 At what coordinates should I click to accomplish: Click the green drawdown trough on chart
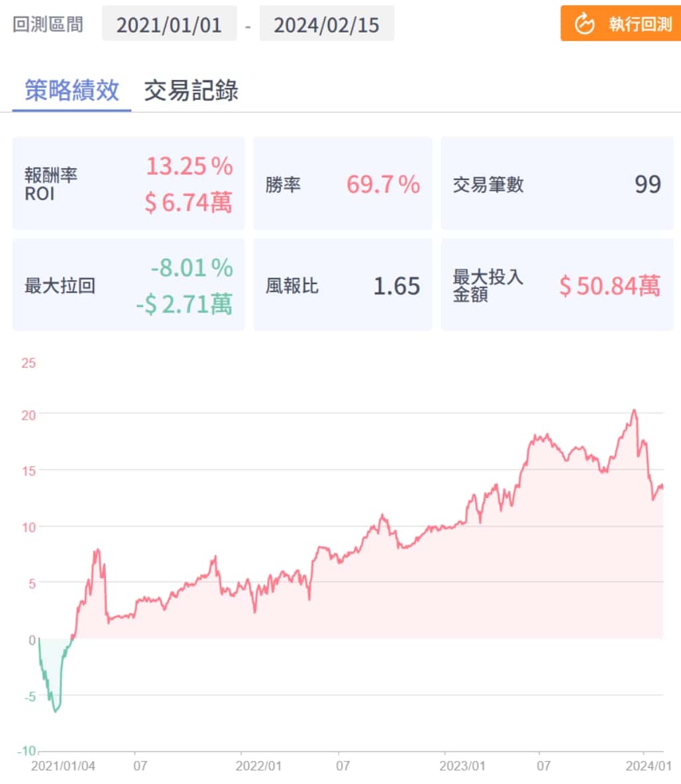pos(56,710)
